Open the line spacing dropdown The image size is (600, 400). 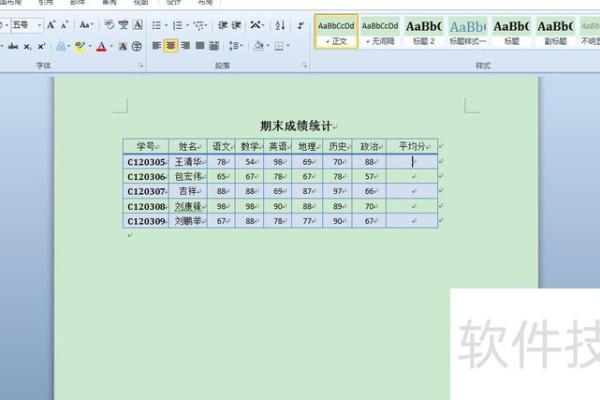click(236, 46)
